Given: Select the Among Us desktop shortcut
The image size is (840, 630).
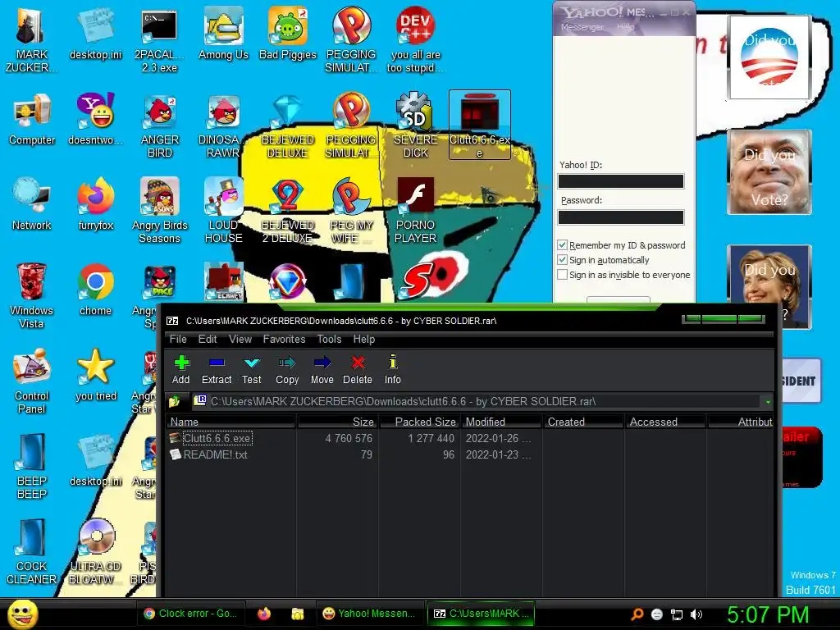Looking at the screenshot, I should tap(223, 33).
